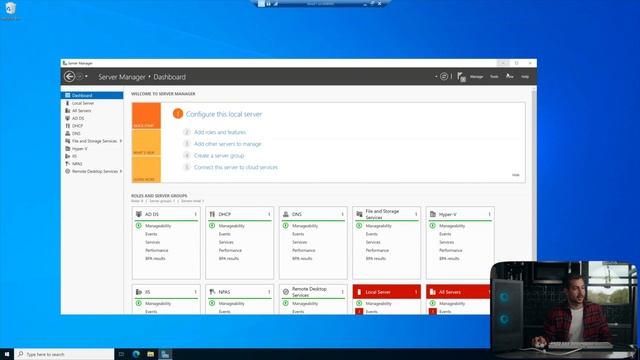Open the Tools menu
The width and height of the screenshot is (640, 360).
click(494, 76)
